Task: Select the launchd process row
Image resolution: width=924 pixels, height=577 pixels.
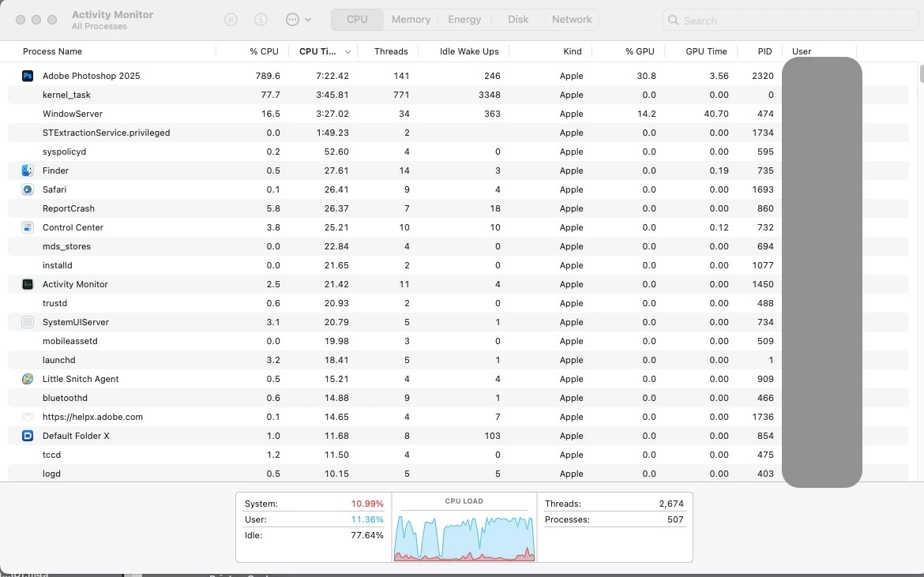Action: pyautogui.click(x=459, y=360)
